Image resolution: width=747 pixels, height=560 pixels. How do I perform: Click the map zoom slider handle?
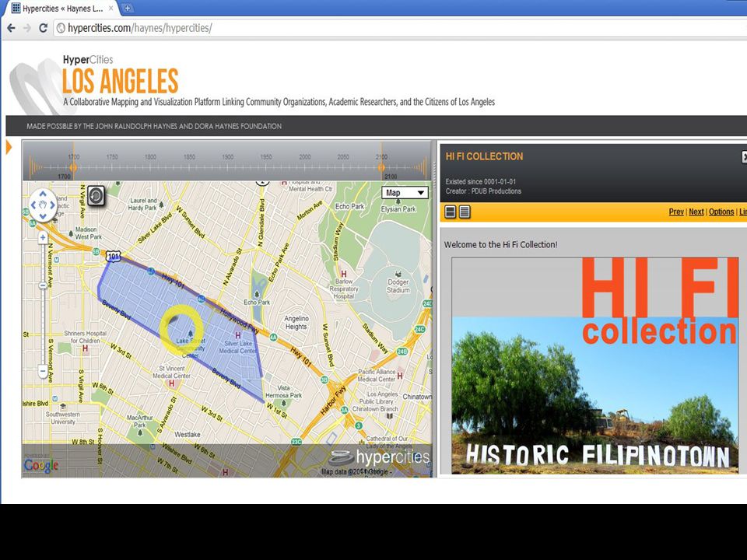(x=43, y=285)
